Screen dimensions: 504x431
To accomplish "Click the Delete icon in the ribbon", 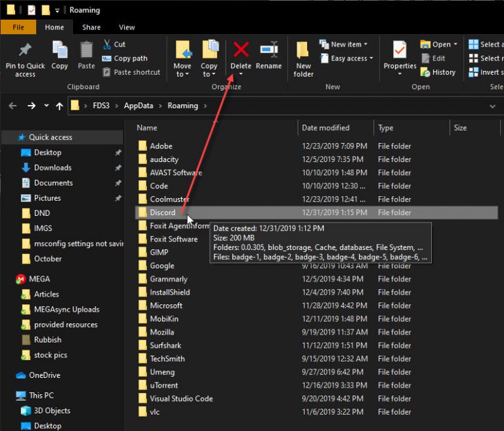I will (x=241, y=50).
